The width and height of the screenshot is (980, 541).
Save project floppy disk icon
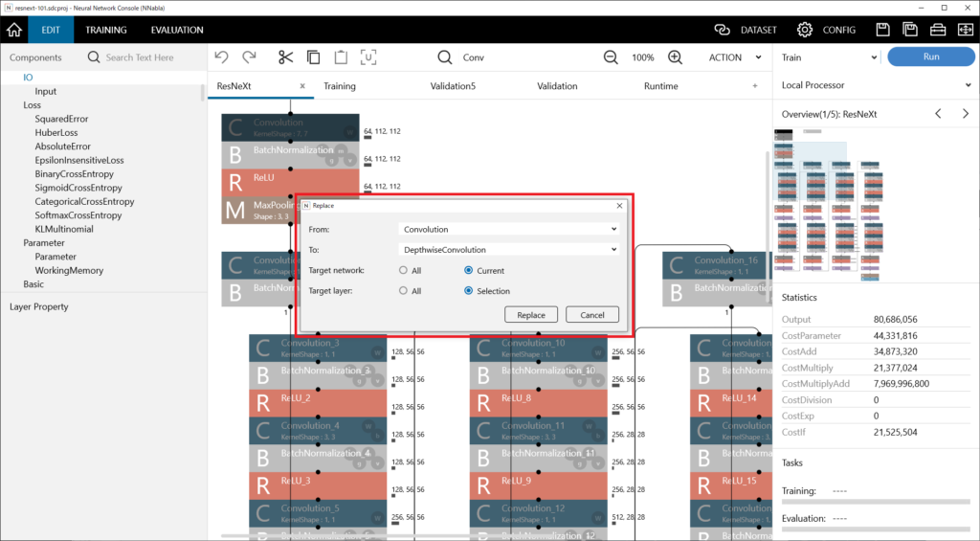[x=882, y=30]
